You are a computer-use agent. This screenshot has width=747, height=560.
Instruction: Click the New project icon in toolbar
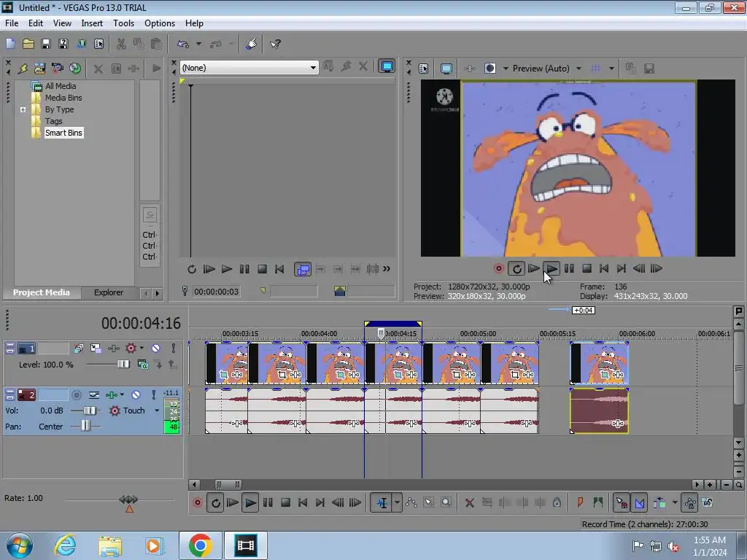point(10,44)
